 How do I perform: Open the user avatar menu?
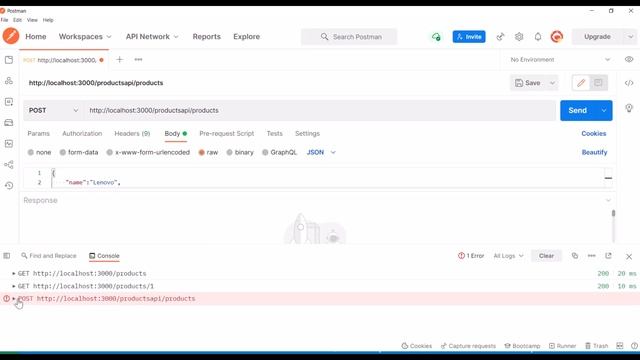point(557,37)
